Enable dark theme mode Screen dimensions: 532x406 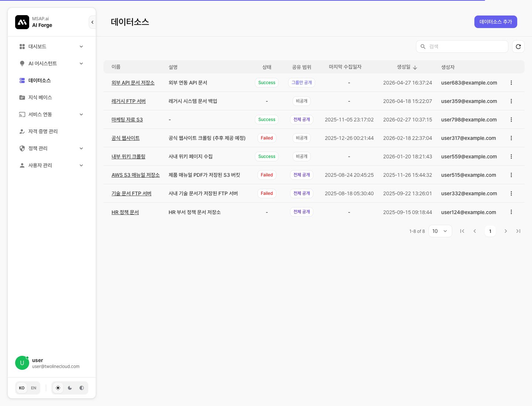tap(70, 388)
